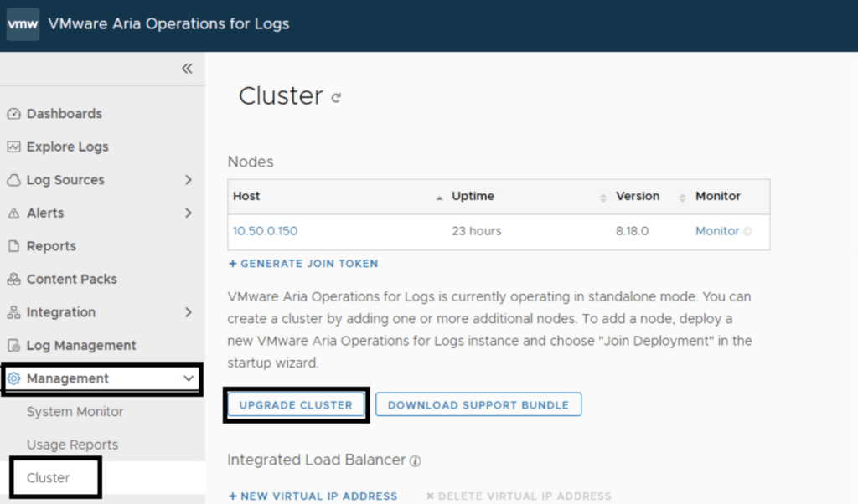Collapse the Management section chevron

click(188, 378)
